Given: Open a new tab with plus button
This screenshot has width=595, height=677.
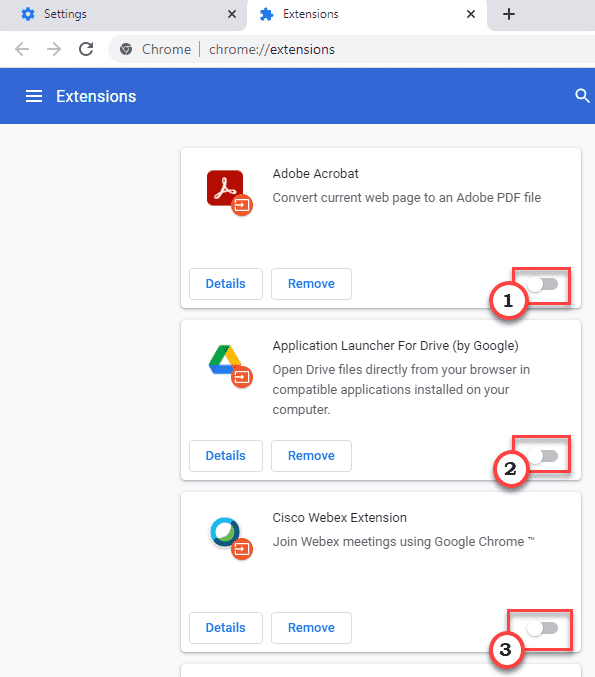Looking at the screenshot, I should [x=509, y=14].
